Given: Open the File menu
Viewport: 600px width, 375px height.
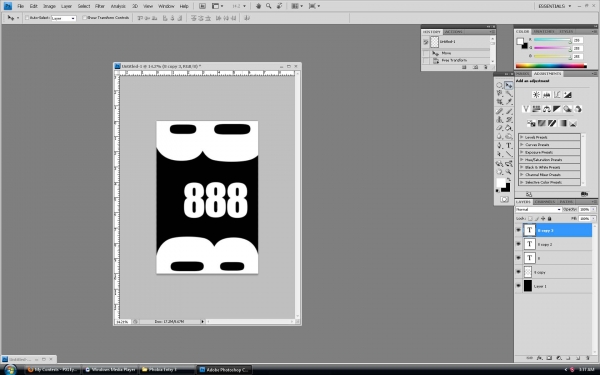Looking at the screenshot, I should click(x=21, y=6).
